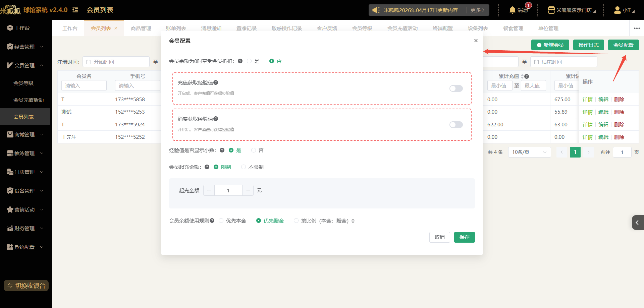The width and height of the screenshot is (644, 308).
Task: Switch to the 商品管理 tab
Action: pos(141,28)
